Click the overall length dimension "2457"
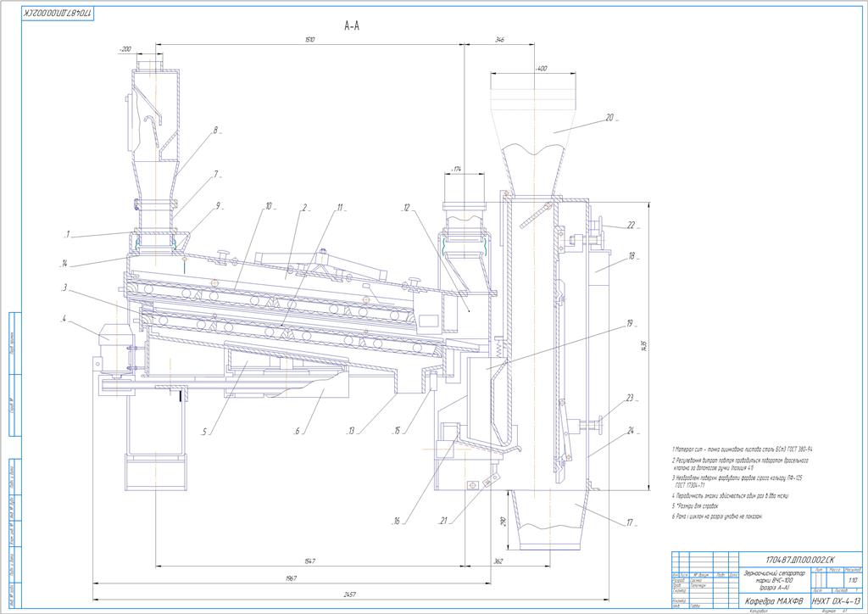This screenshot has height=614, width=868. [x=349, y=594]
